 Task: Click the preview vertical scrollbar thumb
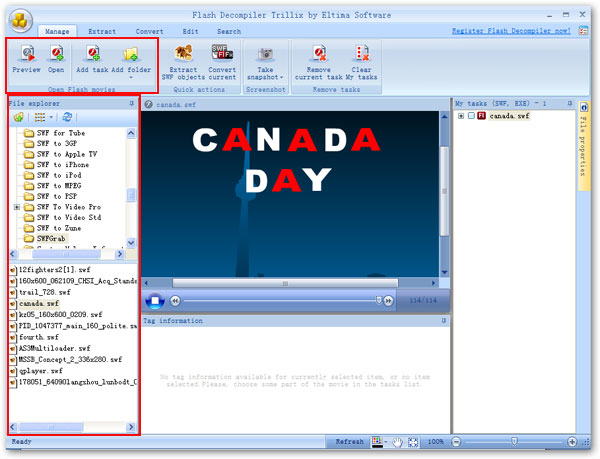(444, 190)
